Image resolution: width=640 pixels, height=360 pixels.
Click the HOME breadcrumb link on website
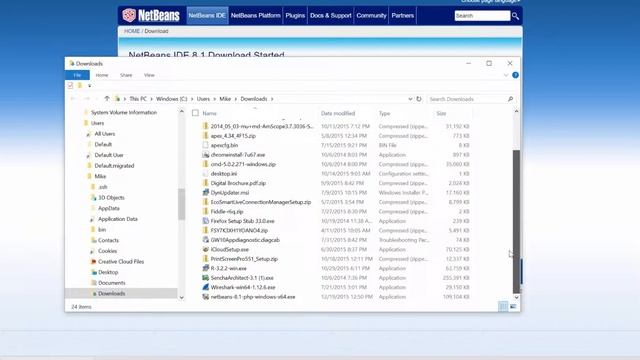pos(132,31)
